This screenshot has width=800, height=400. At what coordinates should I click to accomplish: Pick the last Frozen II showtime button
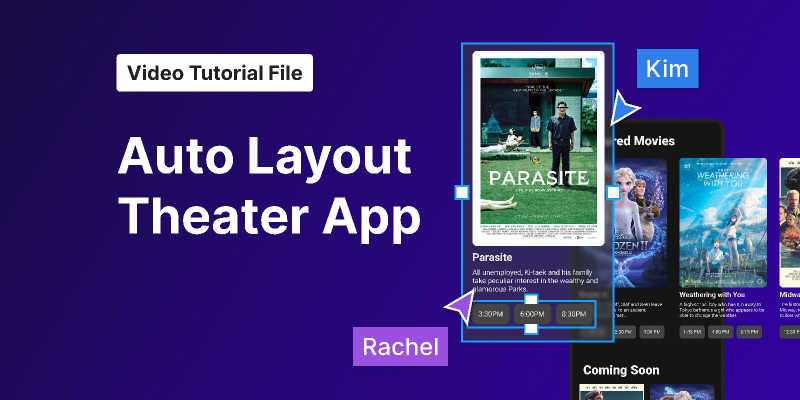[x=652, y=332]
